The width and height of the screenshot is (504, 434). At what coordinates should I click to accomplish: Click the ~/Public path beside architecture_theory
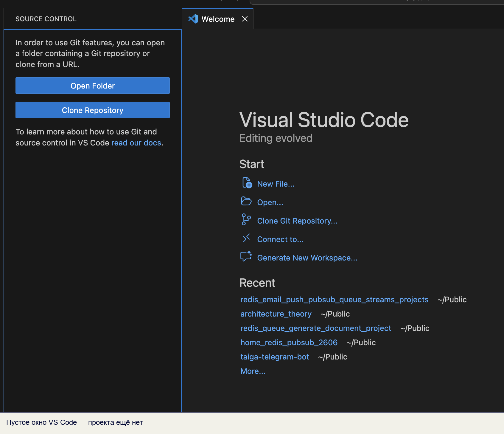coord(335,314)
